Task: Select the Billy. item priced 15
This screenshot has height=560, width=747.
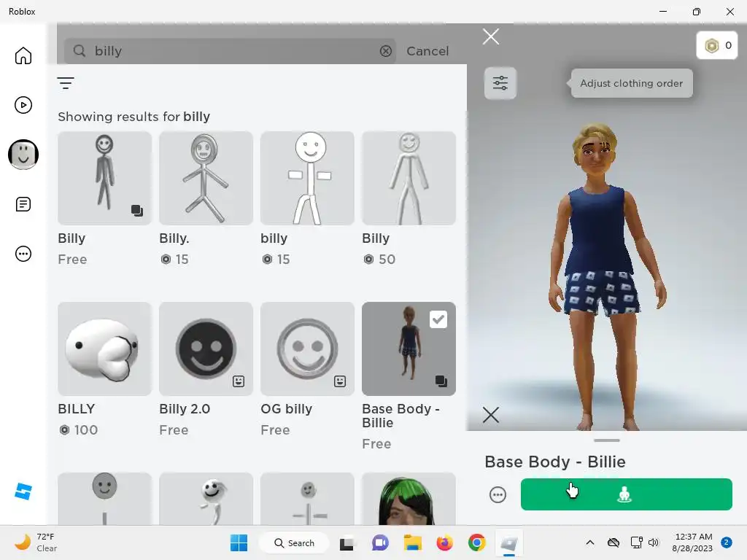Action: [x=206, y=178]
